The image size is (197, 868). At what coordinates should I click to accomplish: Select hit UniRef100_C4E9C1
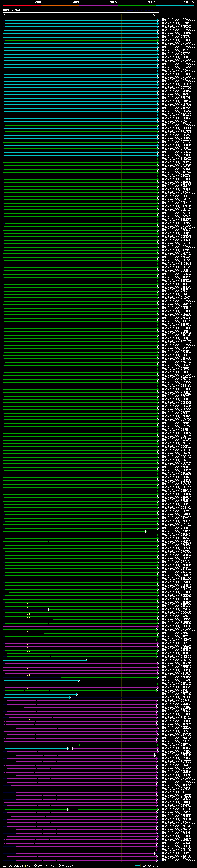click(x=177, y=725)
